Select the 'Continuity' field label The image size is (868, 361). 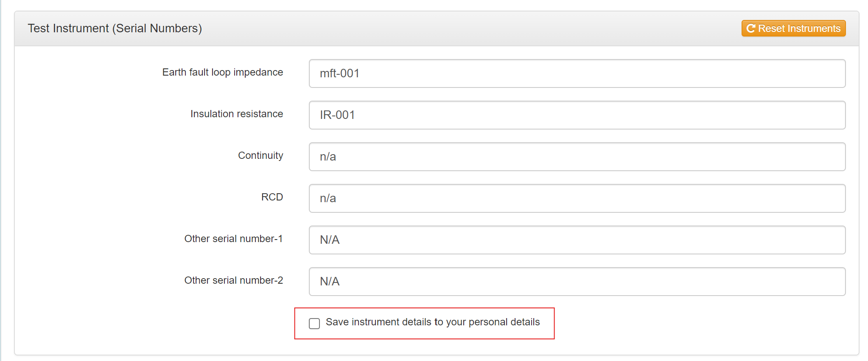tap(260, 156)
